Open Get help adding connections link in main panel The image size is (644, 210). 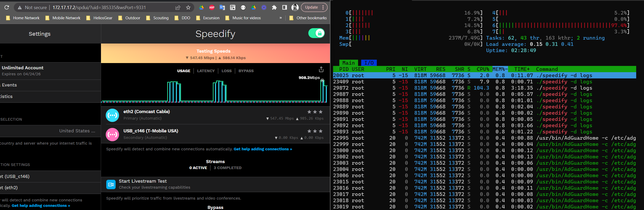(263, 149)
